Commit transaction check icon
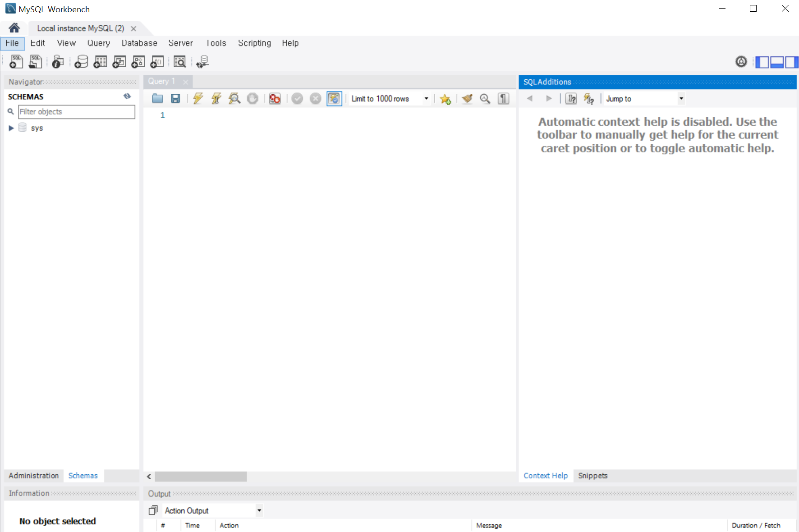Image resolution: width=799 pixels, height=532 pixels. (297, 98)
